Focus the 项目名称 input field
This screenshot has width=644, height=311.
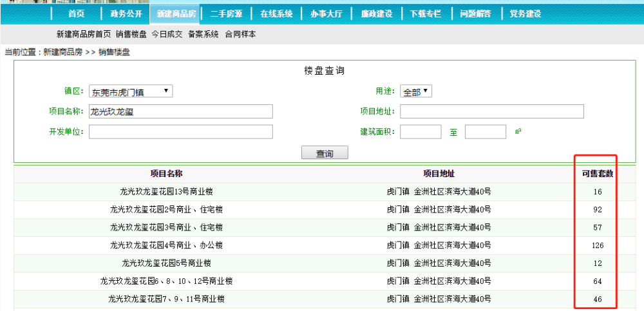(181, 111)
